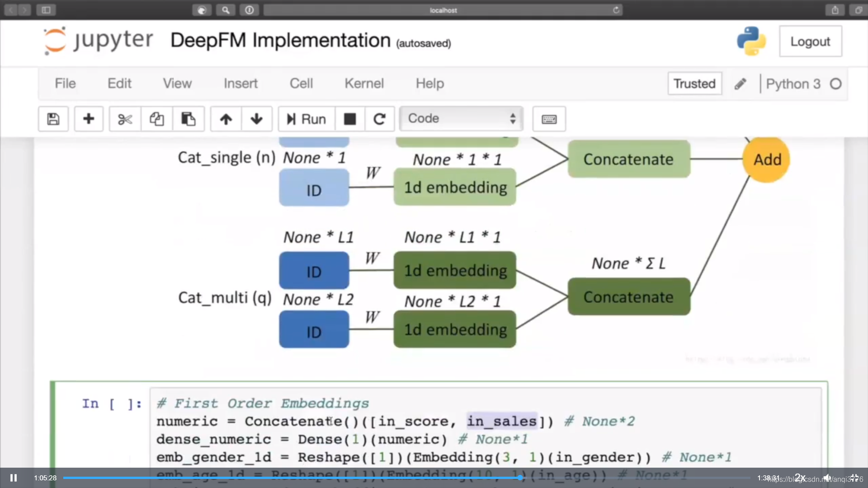Click the Copy selected cells icon
Image resolution: width=868 pixels, height=488 pixels.
pyautogui.click(x=156, y=118)
